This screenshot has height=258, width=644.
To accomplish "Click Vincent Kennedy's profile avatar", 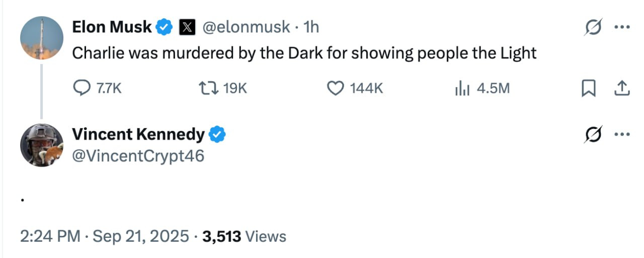I will click(x=42, y=145).
